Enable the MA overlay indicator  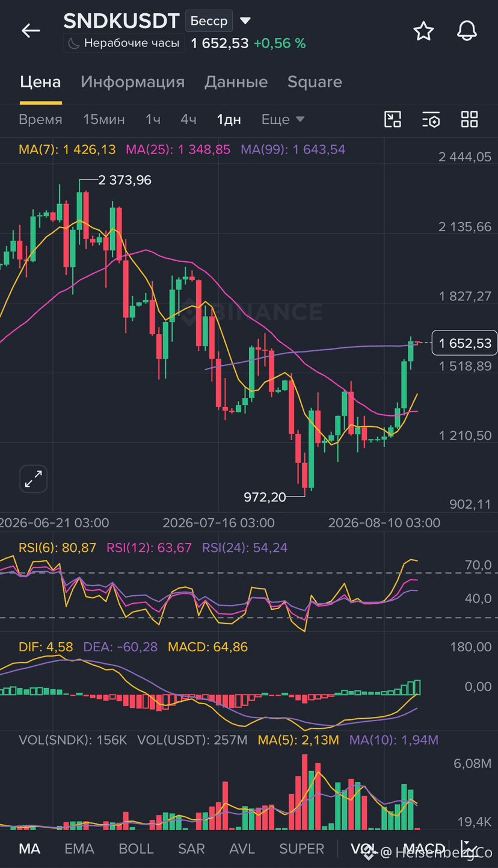pos(29,849)
